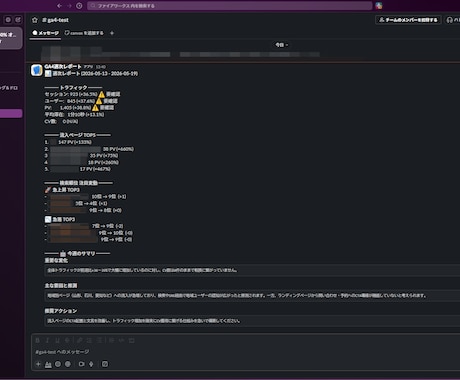This screenshot has width=460, height=380.
Task: Expand the 今日 date dropdown
Action: 281,45
